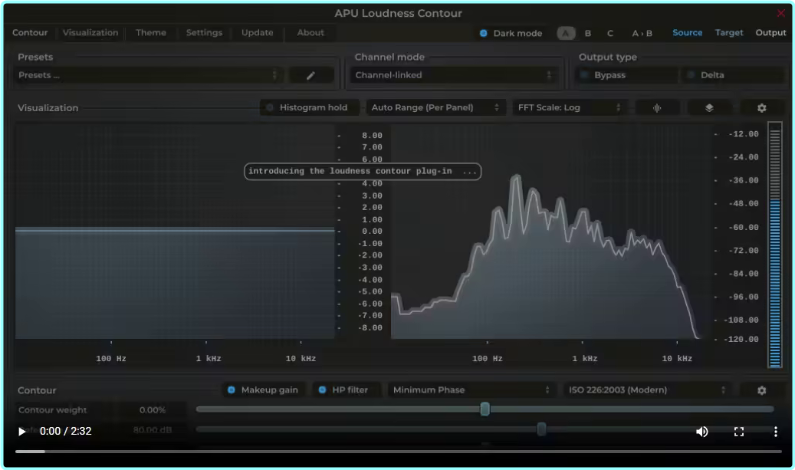The width and height of the screenshot is (795, 470).
Task: Switch view to Output
Action: pos(771,32)
